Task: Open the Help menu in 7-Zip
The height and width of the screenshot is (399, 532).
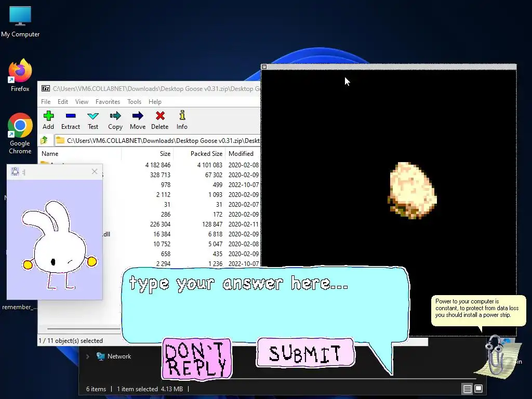Action: tap(155, 102)
